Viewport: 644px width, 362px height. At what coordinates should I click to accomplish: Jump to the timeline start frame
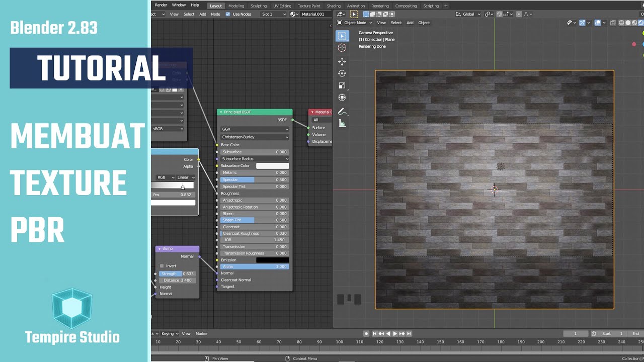pos(374,333)
